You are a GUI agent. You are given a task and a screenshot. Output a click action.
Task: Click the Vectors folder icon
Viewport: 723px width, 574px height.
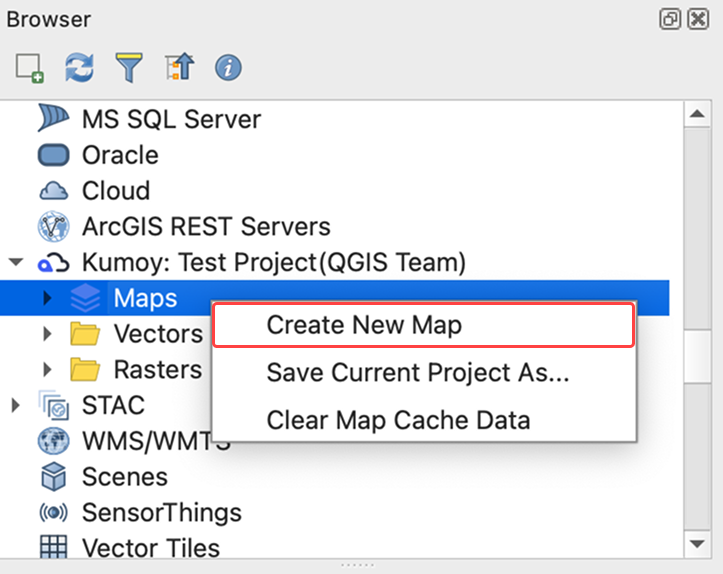[85, 333]
